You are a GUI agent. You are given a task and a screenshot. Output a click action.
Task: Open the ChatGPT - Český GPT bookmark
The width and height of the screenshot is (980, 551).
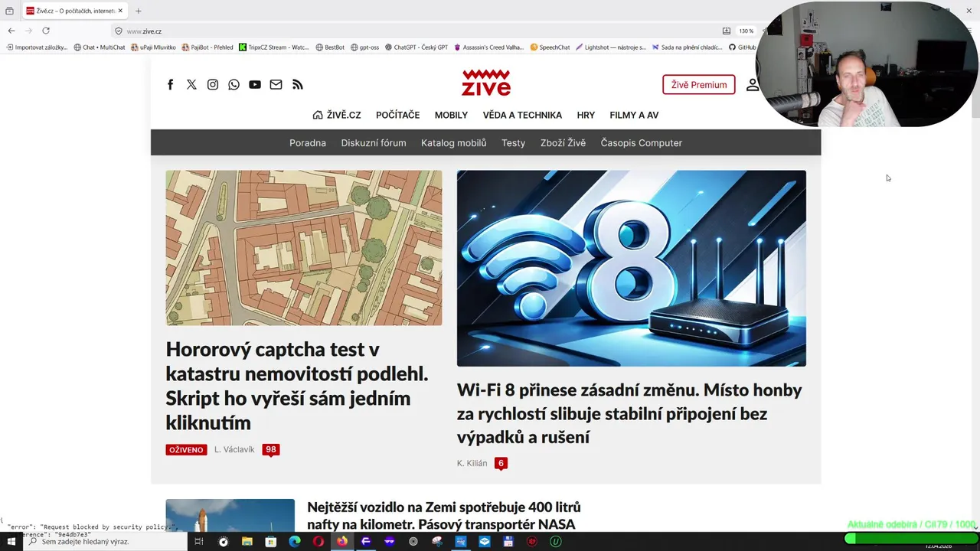pos(416,47)
